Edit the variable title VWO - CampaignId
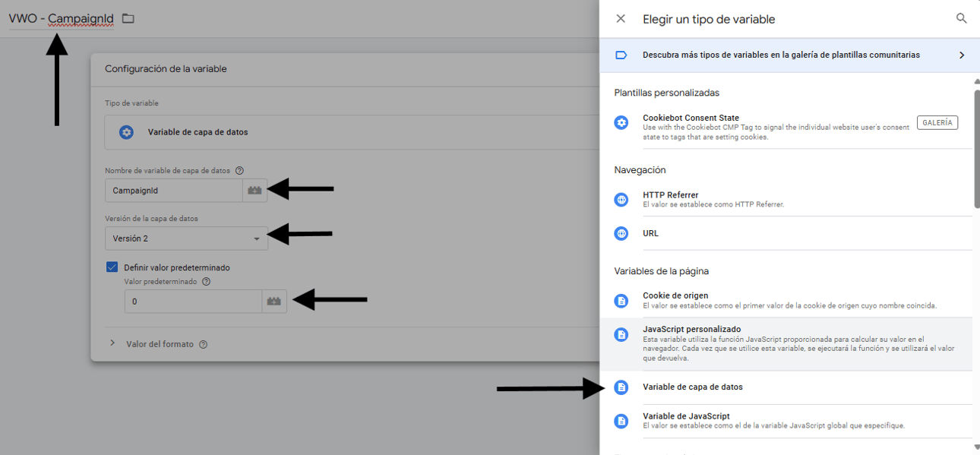The height and width of the screenshot is (455, 980). tap(61, 18)
